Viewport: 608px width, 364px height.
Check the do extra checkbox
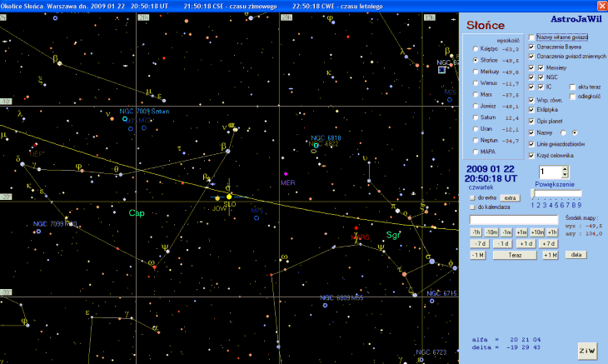pos(472,198)
